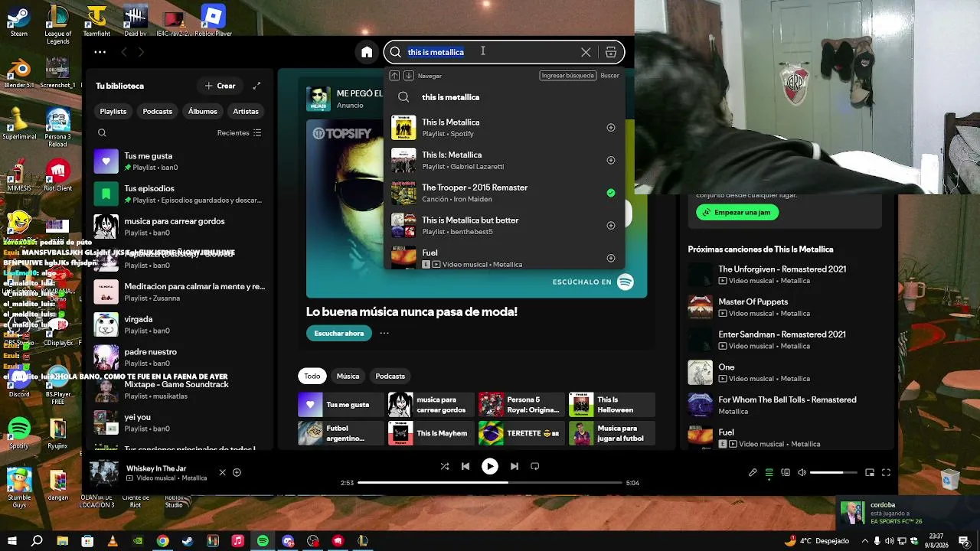
Task: Open the miniplayer icon
Action: point(870,473)
